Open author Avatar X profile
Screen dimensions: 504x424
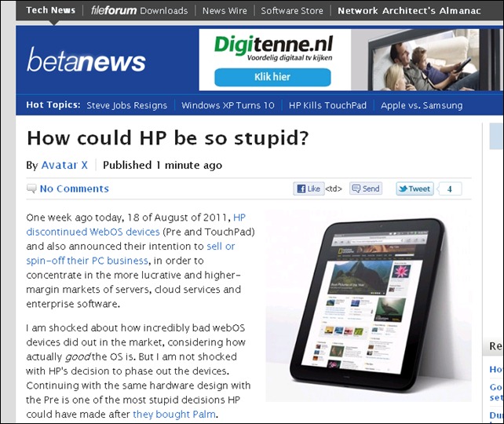point(64,165)
